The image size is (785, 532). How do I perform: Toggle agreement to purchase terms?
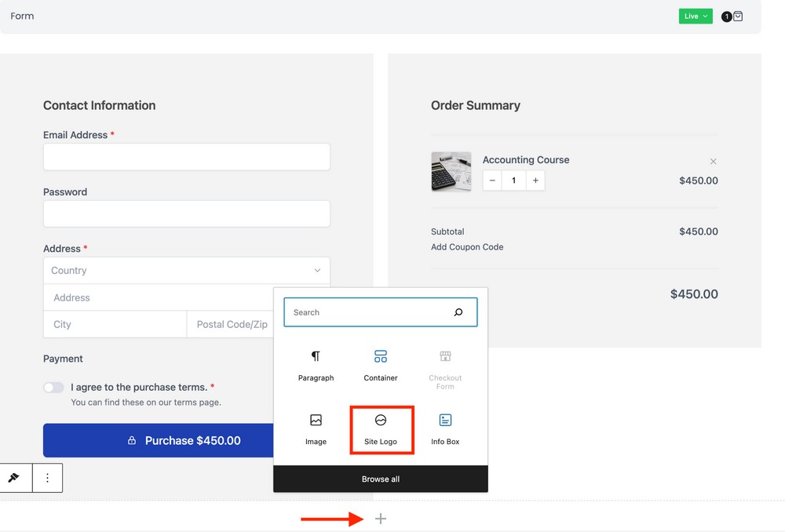[x=53, y=388]
